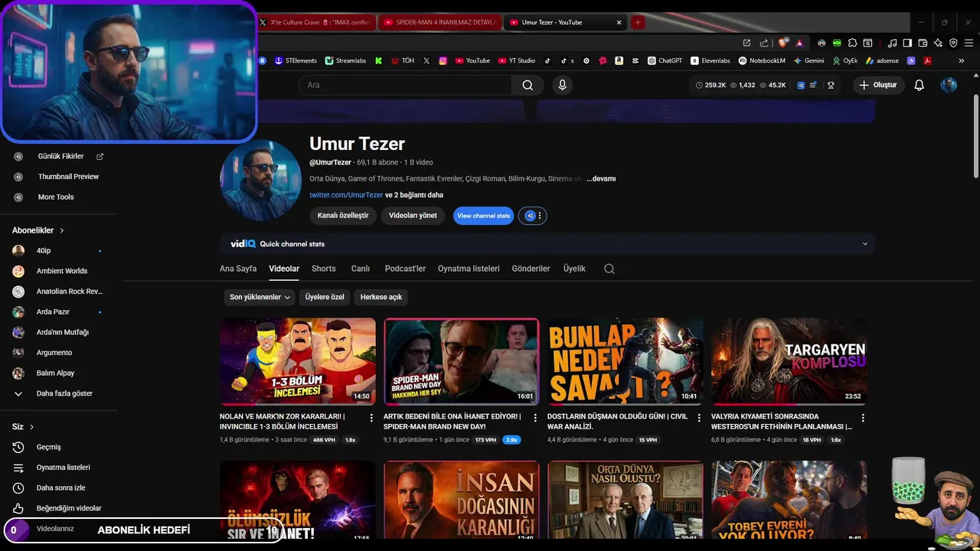This screenshot has height=551, width=980.
Task: Open the Elevenlabs bookmark
Action: pyautogui.click(x=710, y=60)
